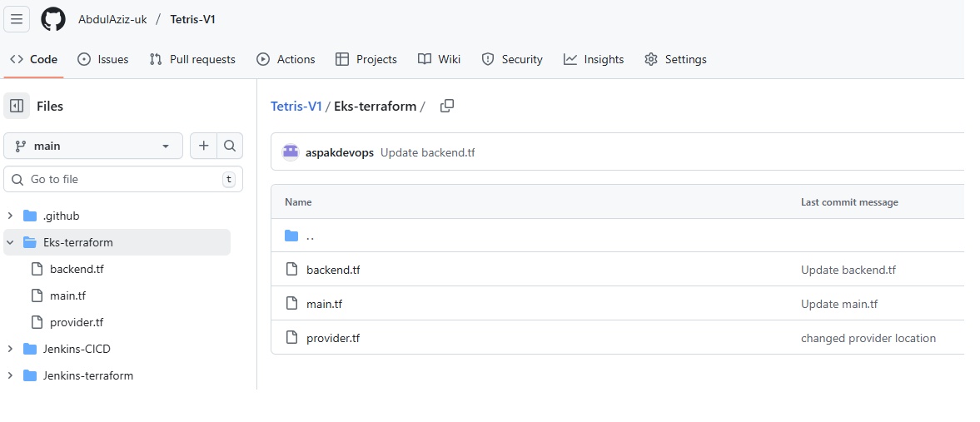Expand the Jenkins-CICD folder

click(x=11, y=349)
